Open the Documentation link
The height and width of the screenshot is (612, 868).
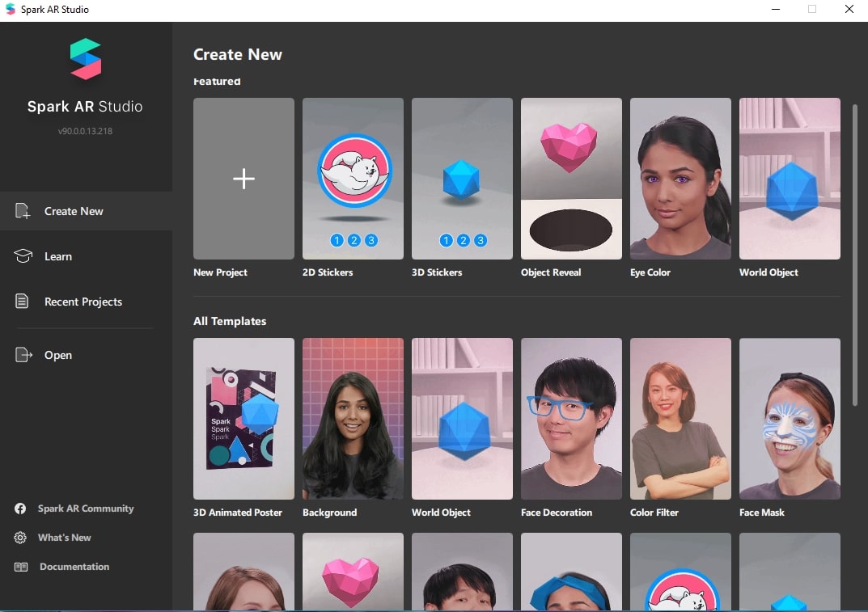click(x=74, y=567)
